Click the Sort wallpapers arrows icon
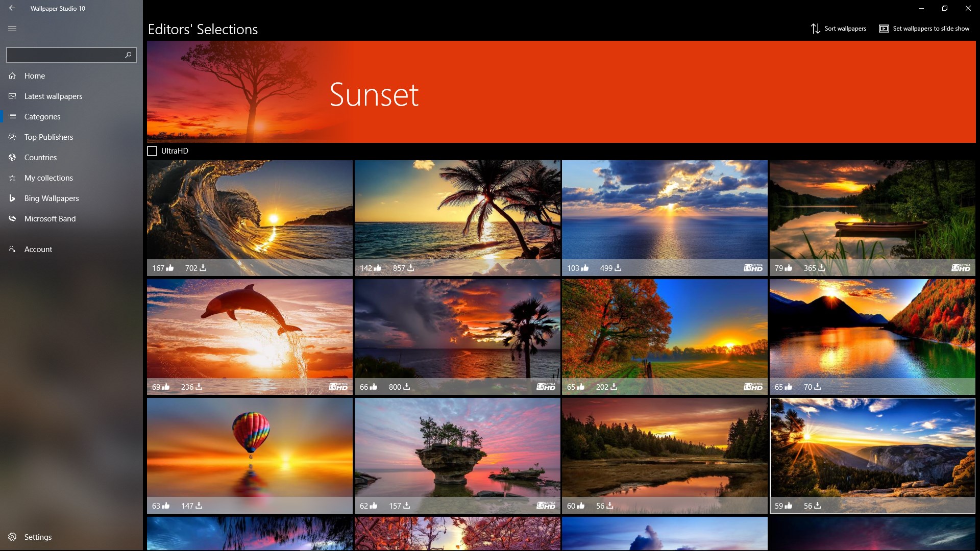 [x=816, y=29]
